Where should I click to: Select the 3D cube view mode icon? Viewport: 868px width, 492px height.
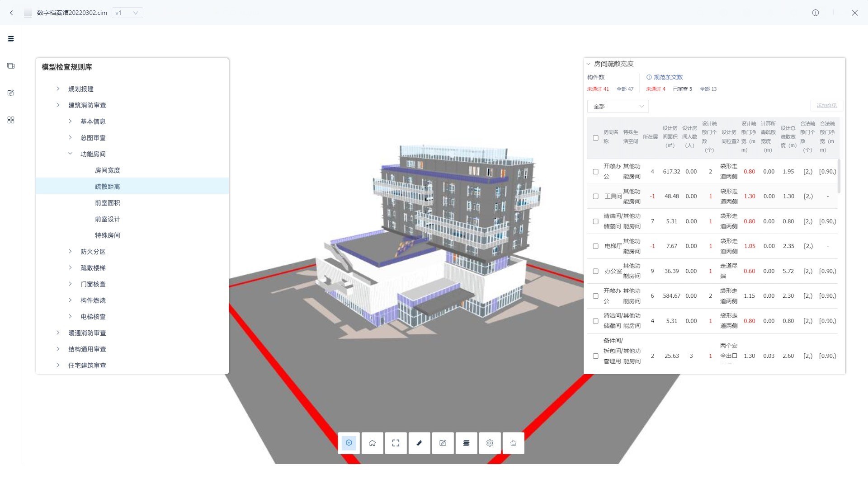pos(349,443)
